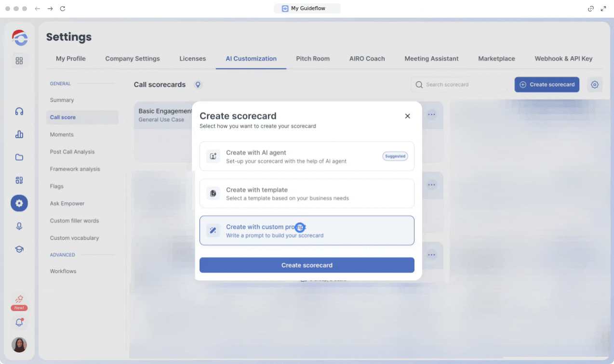Image resolution: width=614 pixels, height=364 pixels.
Task: Select the Create with template option
Action: (307, 194)
